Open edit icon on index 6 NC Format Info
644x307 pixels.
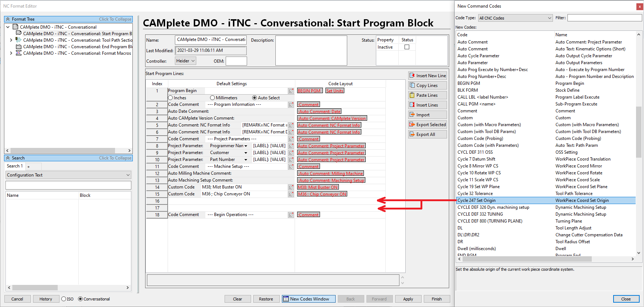point(291,132)
